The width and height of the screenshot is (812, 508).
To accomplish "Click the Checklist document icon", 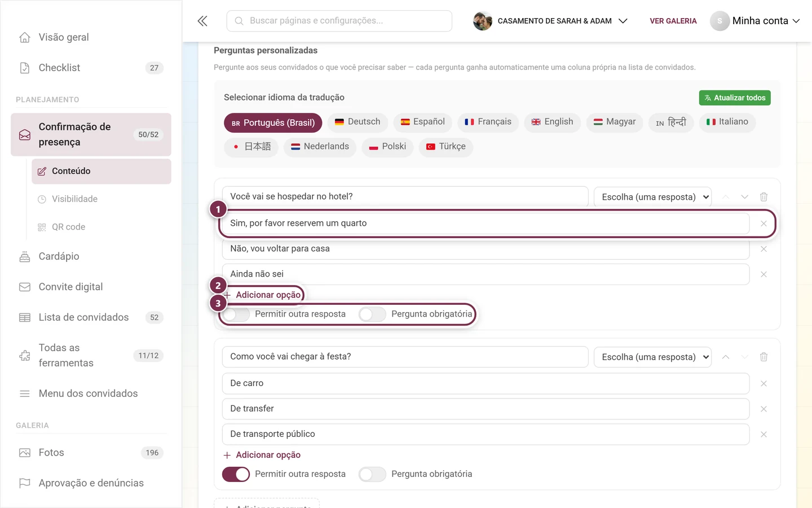I will (25, 68).
